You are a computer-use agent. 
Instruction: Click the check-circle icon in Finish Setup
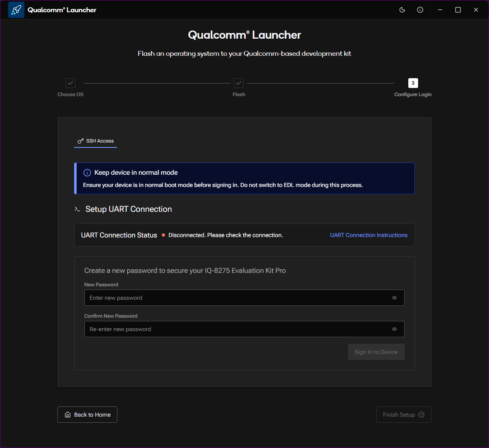point(421,415)
